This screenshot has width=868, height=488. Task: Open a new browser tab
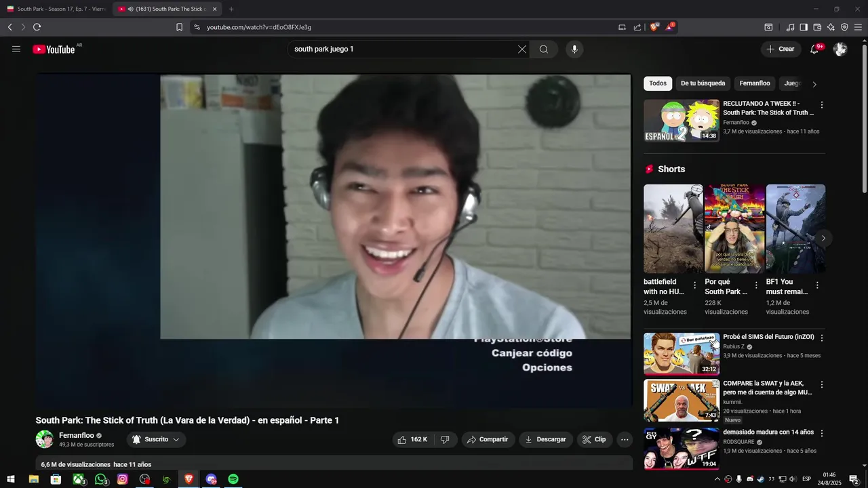point(231,9)
